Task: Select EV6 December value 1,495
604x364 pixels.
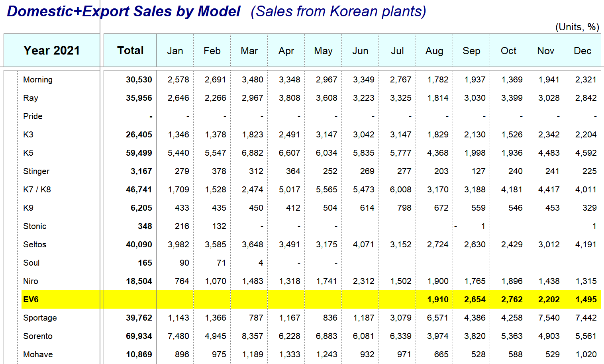Action: (x=586, y=299)
